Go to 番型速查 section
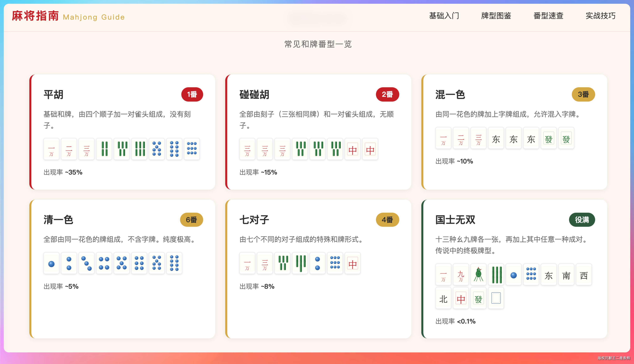Viewport: 634px width, 364px height. coord(548,16)
